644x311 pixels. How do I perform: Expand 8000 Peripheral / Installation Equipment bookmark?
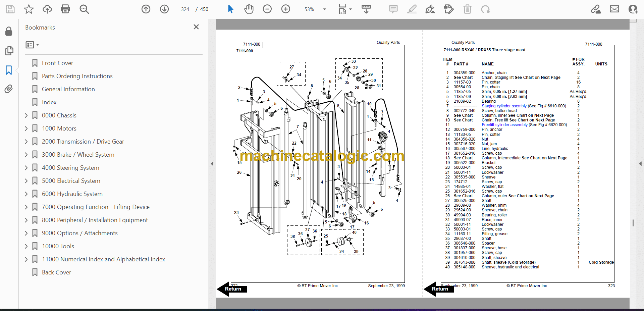[26, 220]
